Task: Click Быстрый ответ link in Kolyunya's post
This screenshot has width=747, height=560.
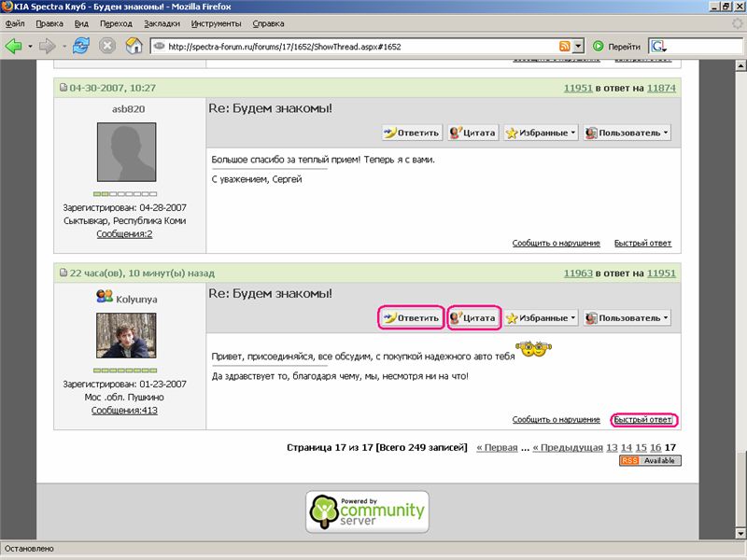Action: coord(642,420)
